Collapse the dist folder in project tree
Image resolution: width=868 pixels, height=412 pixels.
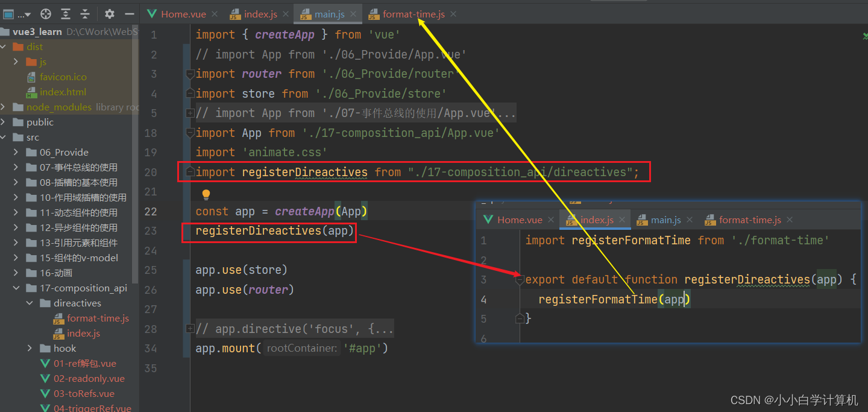(4, 47)
